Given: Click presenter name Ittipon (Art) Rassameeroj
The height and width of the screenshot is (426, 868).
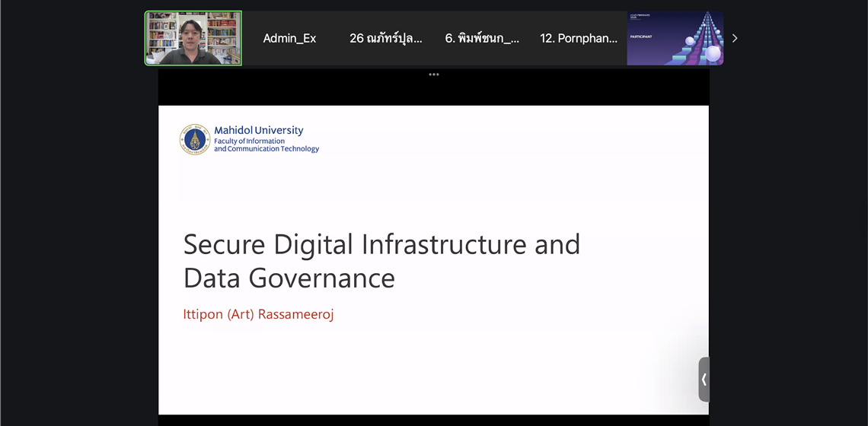Looking at the screenshot, I should click(258, 314).
